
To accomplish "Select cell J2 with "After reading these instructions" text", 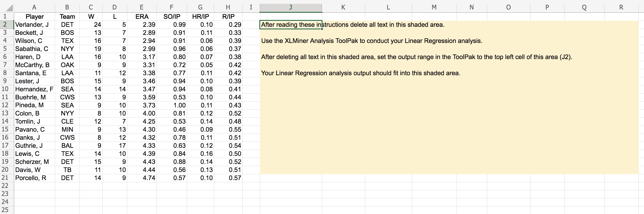I will tap(291, 25).
